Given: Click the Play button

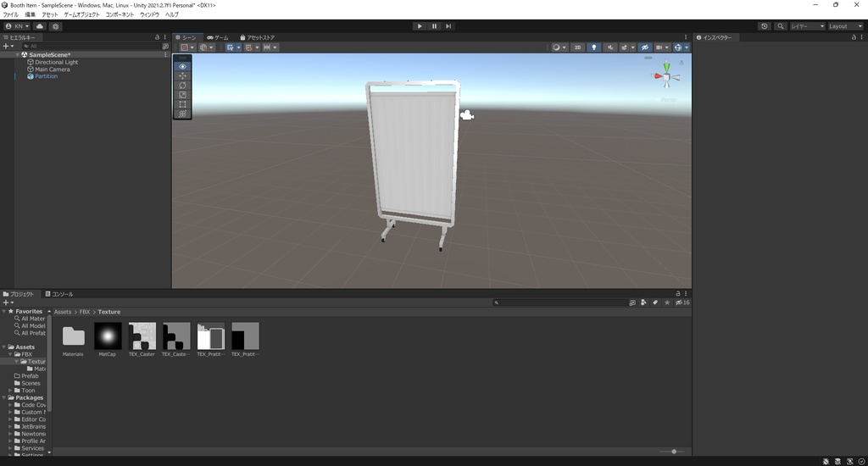Looking at the screenshot, I should click(420, 26).
